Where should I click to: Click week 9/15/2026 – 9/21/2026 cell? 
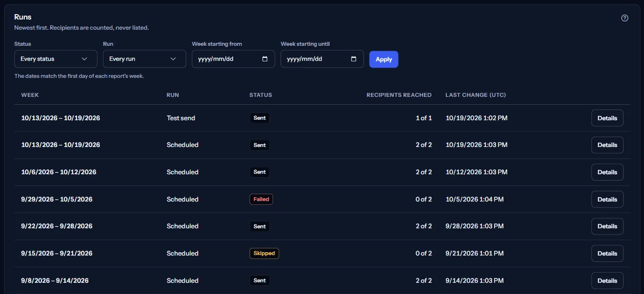click(57, 253)
